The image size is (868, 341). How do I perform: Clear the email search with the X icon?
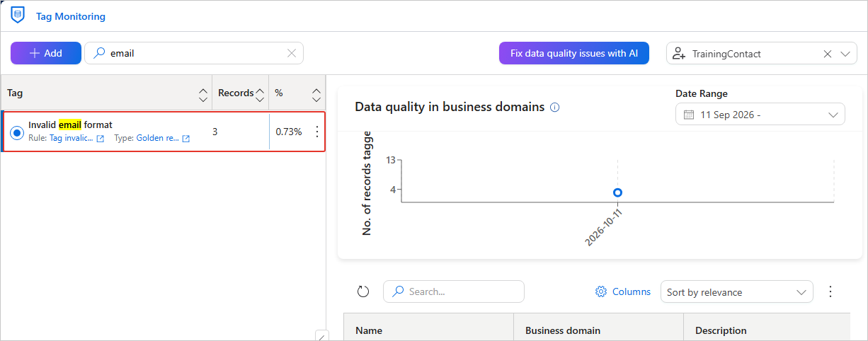point(292,53)
